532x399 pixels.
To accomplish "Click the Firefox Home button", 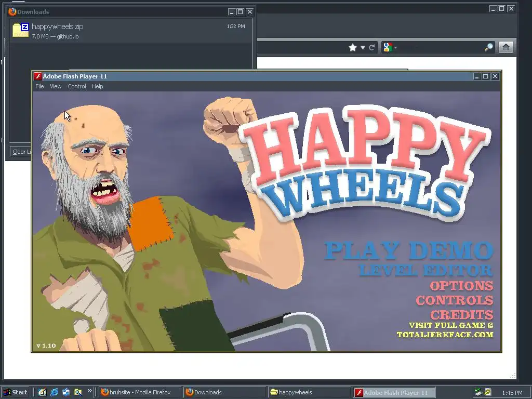I will pos(506,47).
